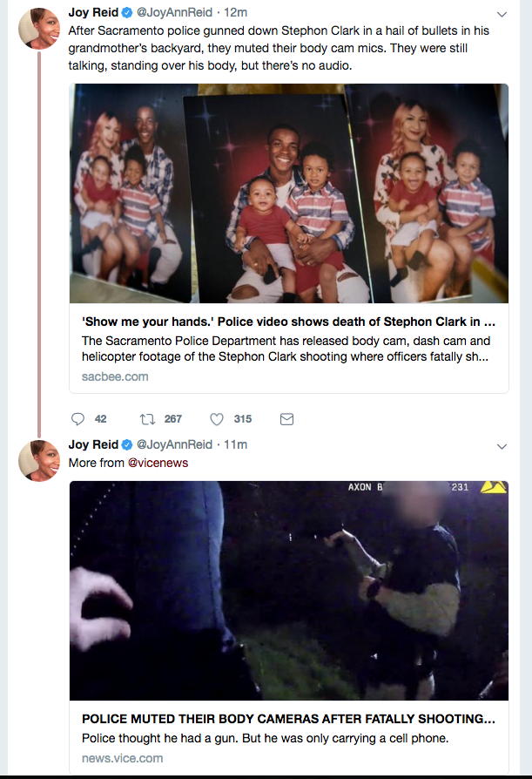This screenshot has width=532, height=779.
Task: Send first tweet via envelope message icon
Action: point(286,419)
